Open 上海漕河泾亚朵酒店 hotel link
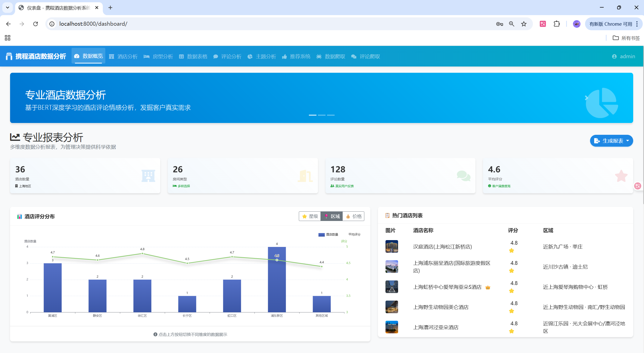 (x=436, y=327)
